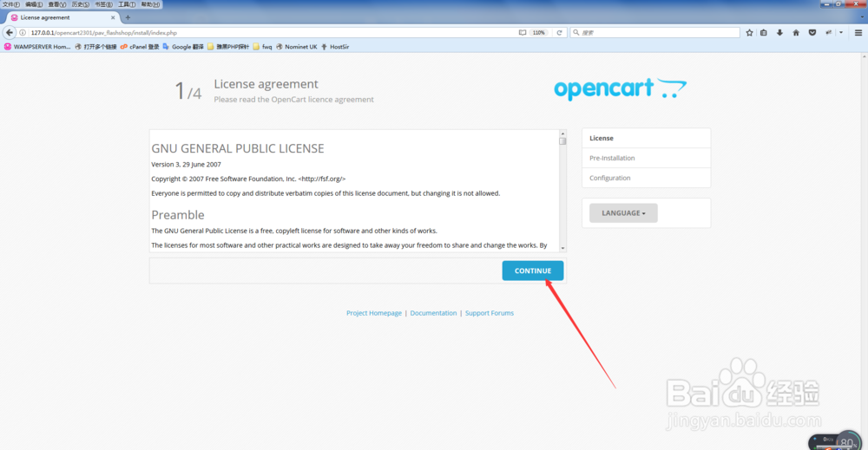
Task: Open the 文件(F) menu
Action: pos(11,4)
